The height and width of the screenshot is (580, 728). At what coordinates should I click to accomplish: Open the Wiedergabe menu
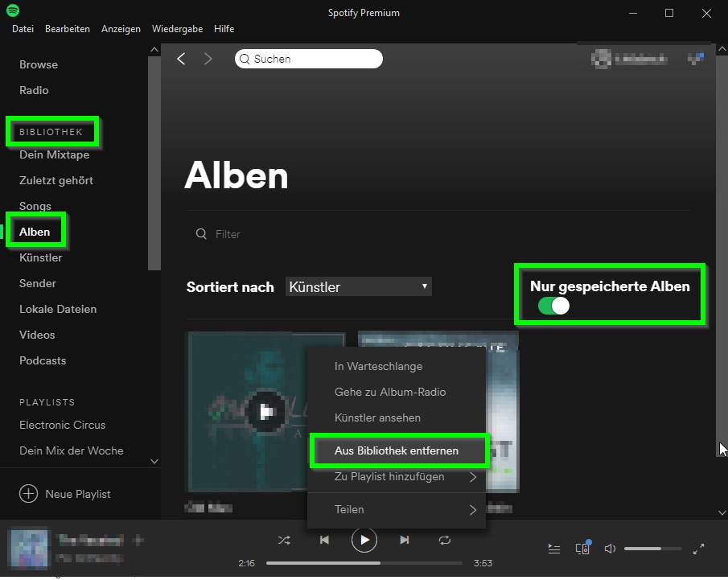pyautogui.click(x=177, y=29)
